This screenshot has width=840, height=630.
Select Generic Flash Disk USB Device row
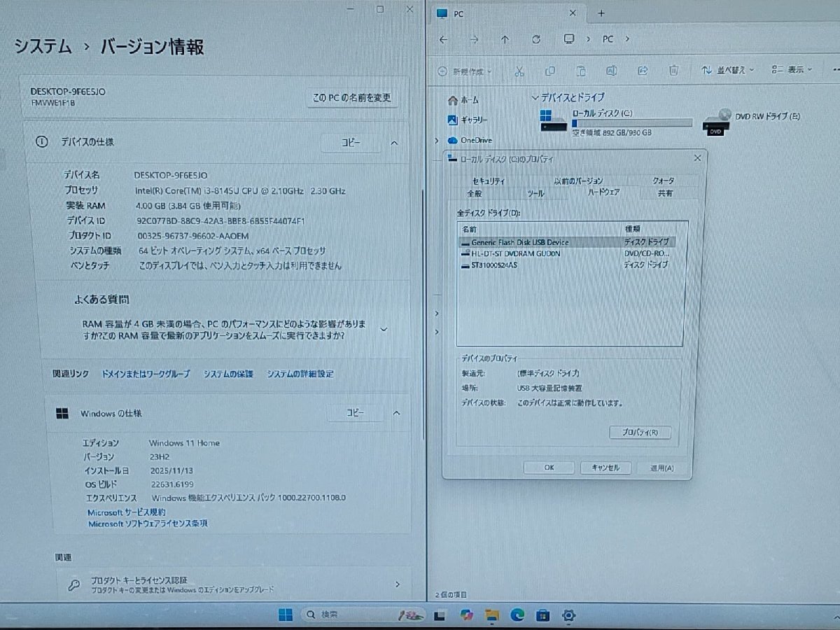pyautogui.click(x=568, y=242)
